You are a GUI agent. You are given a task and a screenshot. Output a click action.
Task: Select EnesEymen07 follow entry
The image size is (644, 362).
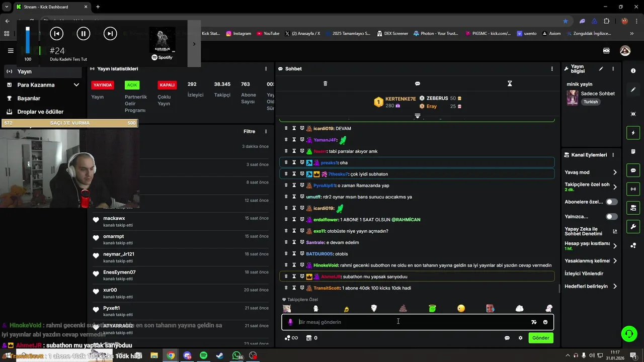click(181, 276)
